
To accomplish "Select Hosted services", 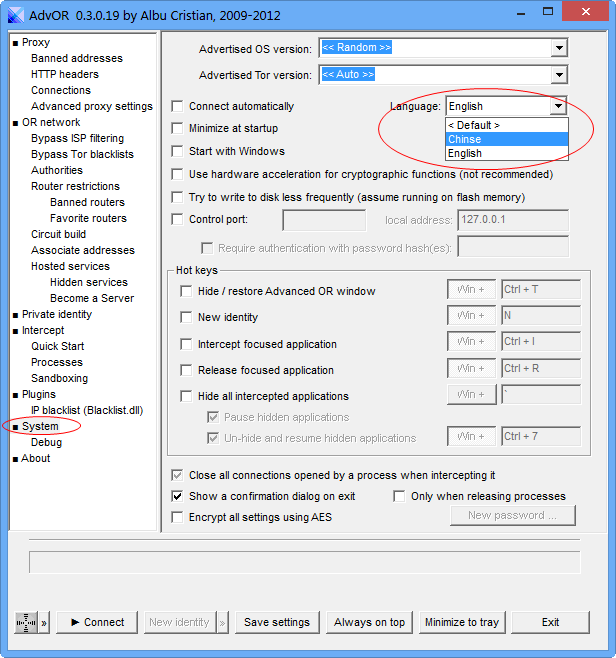I will (x=70, y=266).
